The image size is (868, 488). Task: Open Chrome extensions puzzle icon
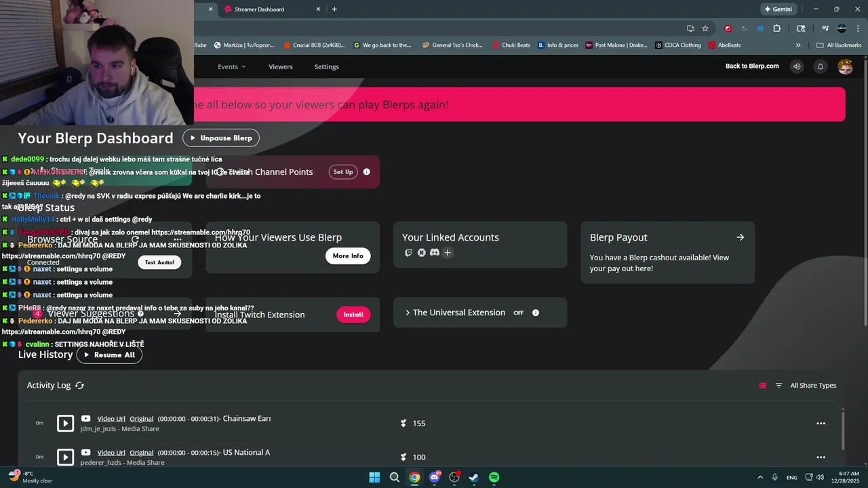777,28
